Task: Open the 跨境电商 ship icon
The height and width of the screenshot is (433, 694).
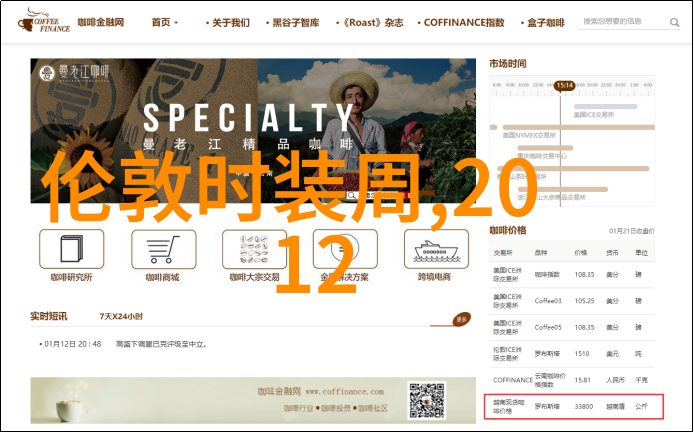Action: pyautogui.click(x=436, y=249)
